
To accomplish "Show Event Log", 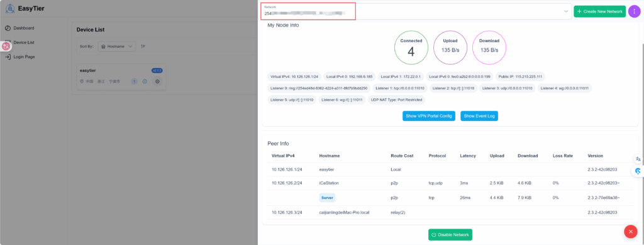I will click(x=479, y=117).
